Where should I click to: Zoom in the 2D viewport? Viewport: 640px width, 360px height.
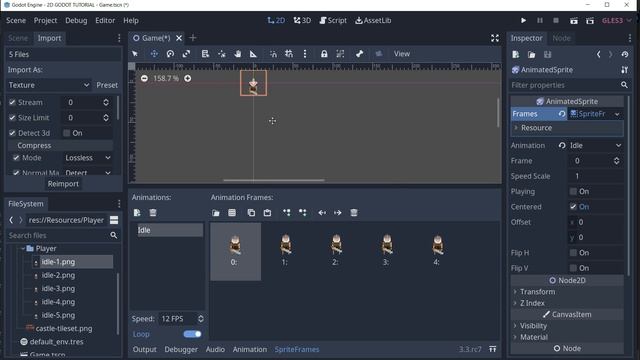[187, 78]
